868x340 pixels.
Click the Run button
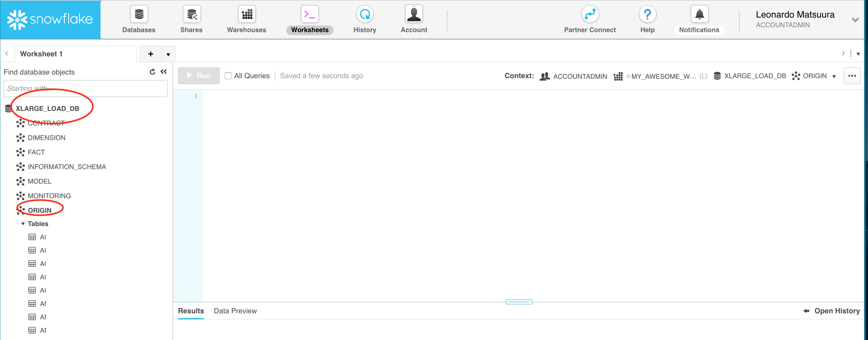(199, 75)
